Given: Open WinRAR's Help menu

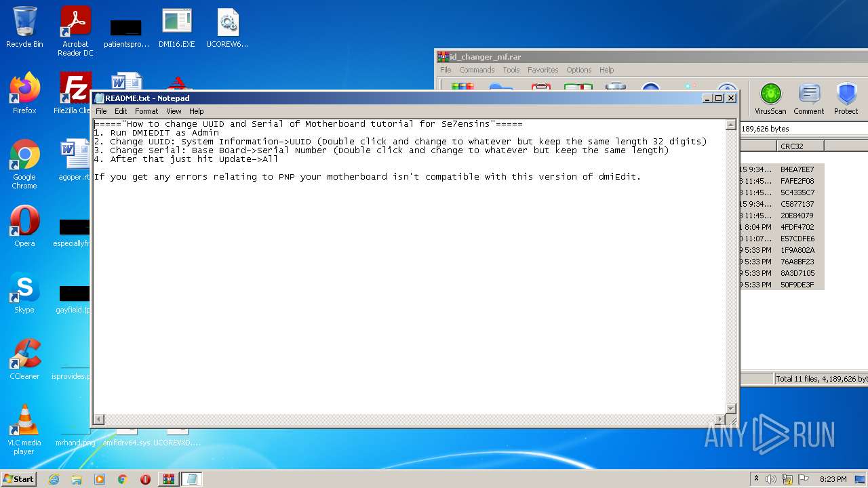Looking at the screenshot, I should point(606,70).
